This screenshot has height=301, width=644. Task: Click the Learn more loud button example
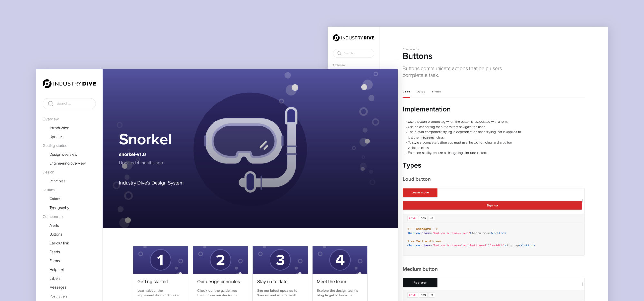420,192
